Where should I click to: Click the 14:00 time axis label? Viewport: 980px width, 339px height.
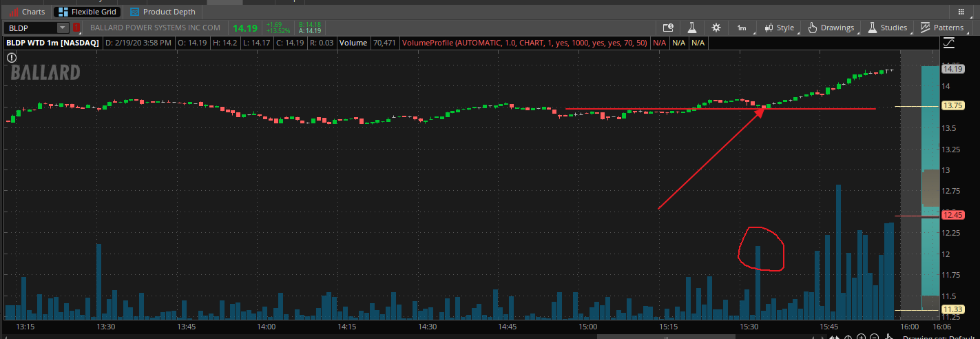coord(266,327)
